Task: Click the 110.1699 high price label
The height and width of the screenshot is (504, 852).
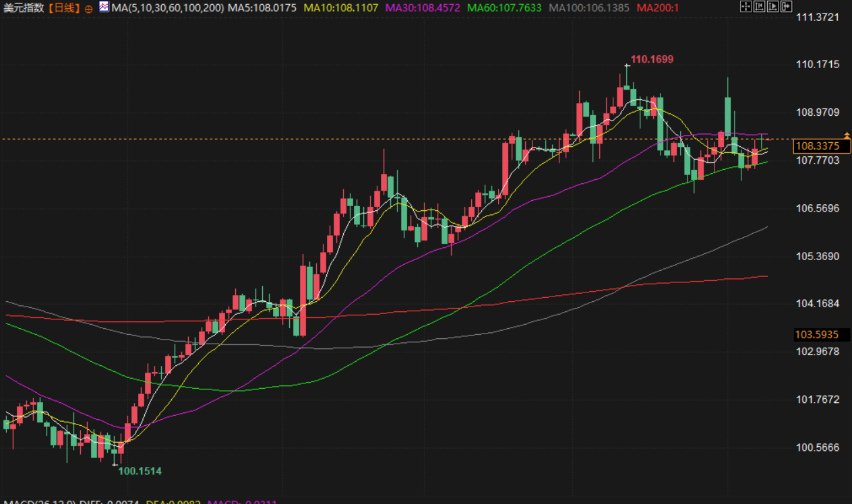Action: pyautogui.click(x=652, y=59)
